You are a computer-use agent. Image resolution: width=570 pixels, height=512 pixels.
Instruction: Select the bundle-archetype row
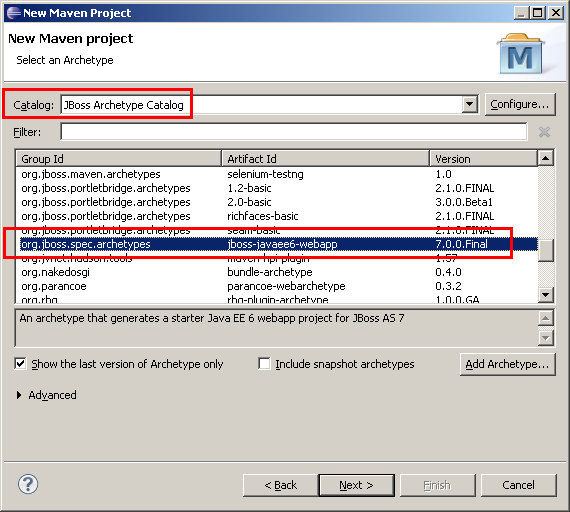276,272
